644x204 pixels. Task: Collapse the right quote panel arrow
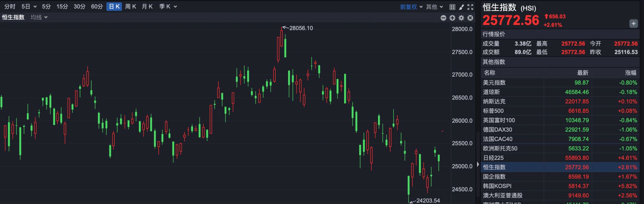coord(478,164)
